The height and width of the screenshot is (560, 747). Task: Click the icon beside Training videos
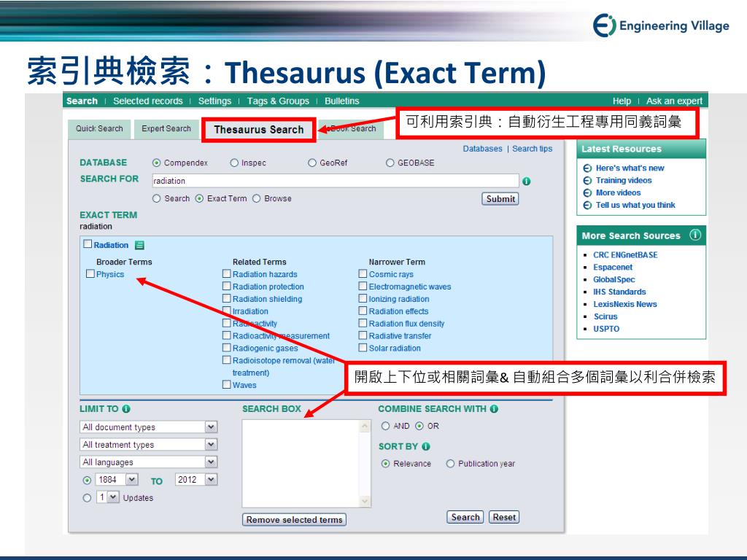point(587,181)
